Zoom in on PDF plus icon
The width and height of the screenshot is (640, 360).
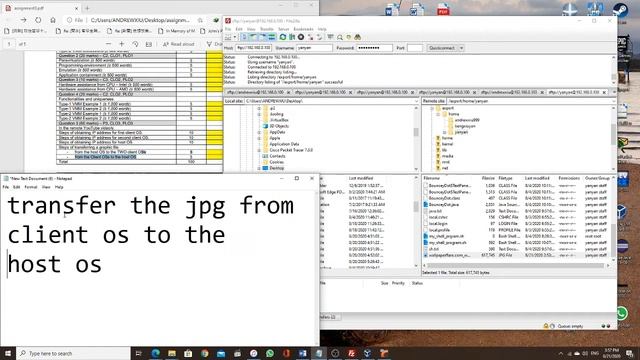tap(122, 44)
